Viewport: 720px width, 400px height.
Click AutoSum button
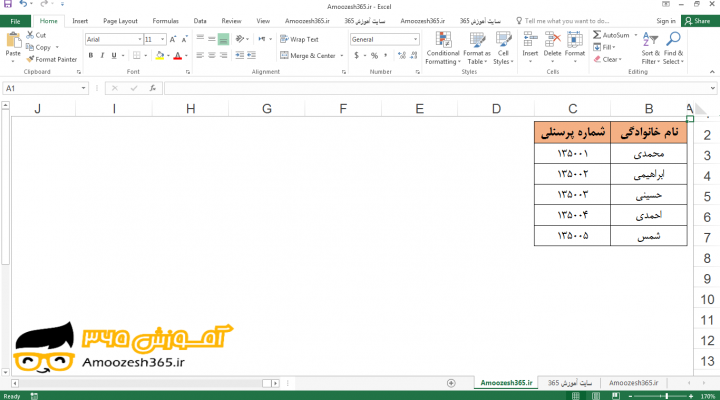(611, 35)
